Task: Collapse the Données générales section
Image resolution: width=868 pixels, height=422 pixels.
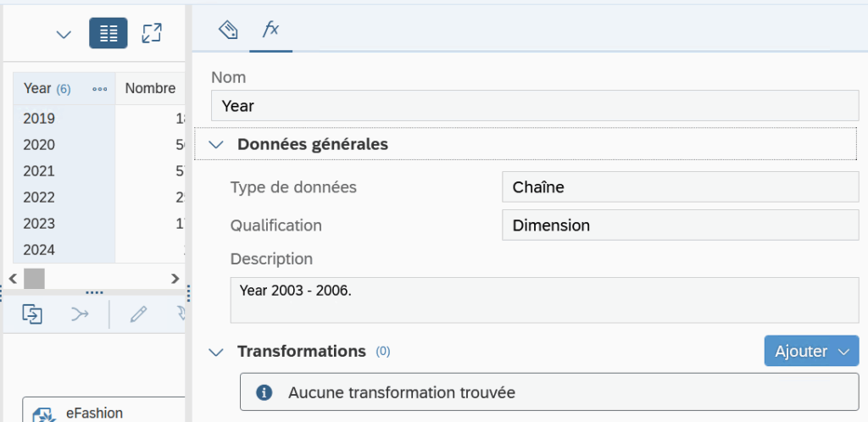Action: click(215, 144)
